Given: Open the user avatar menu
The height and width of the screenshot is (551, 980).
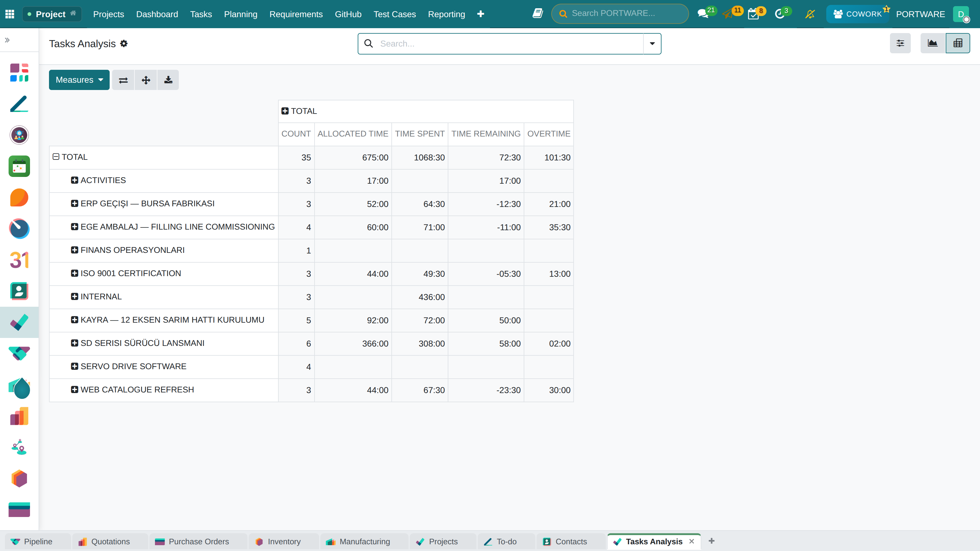Looking at the screenshot, I should [x=961, y=14].
